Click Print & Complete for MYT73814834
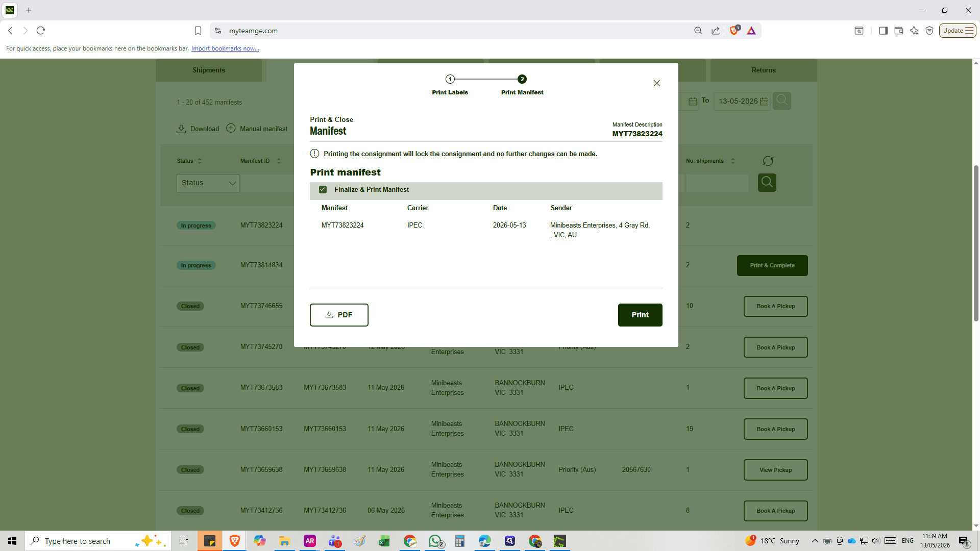The width and height of the screenshot is (980, 551). [772, 265]
